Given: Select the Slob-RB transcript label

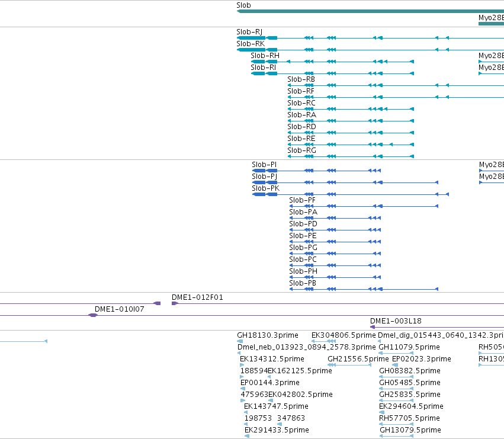Looking at the screenshot, I should point(301,79).
